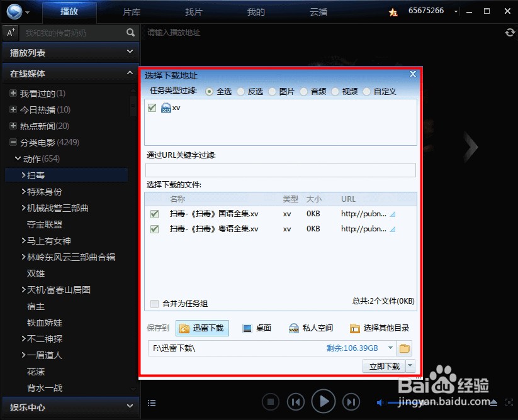Screen dimensions: 518x420
Task: Collapse the 播放列表 section
Action: (x=130, y=52)
